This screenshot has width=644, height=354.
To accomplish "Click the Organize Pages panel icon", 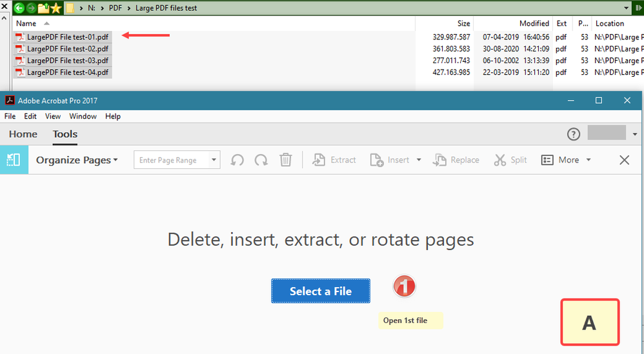I will click(14, 160).
